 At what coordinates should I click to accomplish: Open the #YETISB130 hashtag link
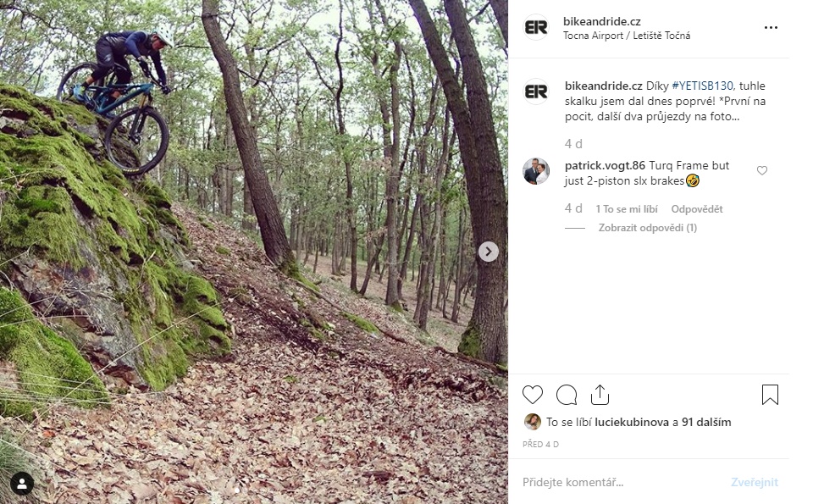point(702,86)
